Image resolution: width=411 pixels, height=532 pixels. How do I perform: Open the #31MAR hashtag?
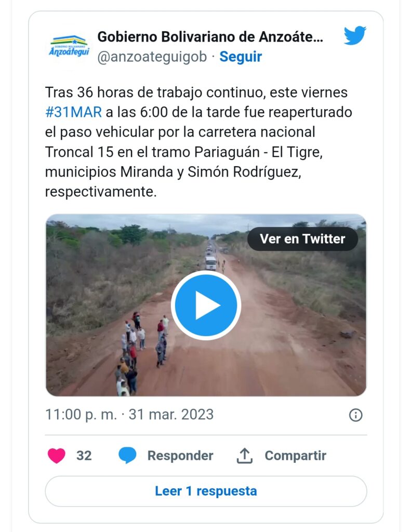(x=73, y=112)
